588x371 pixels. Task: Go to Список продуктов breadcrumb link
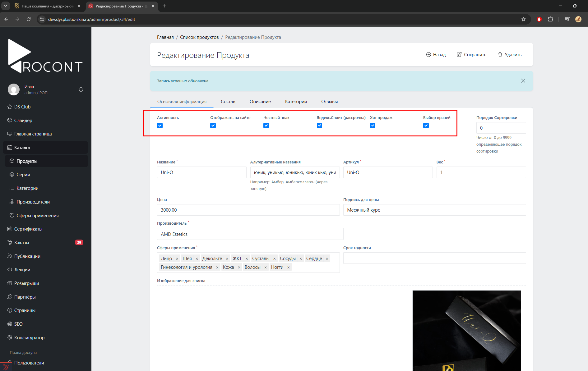pyautogui.click(x=199, y=37)
